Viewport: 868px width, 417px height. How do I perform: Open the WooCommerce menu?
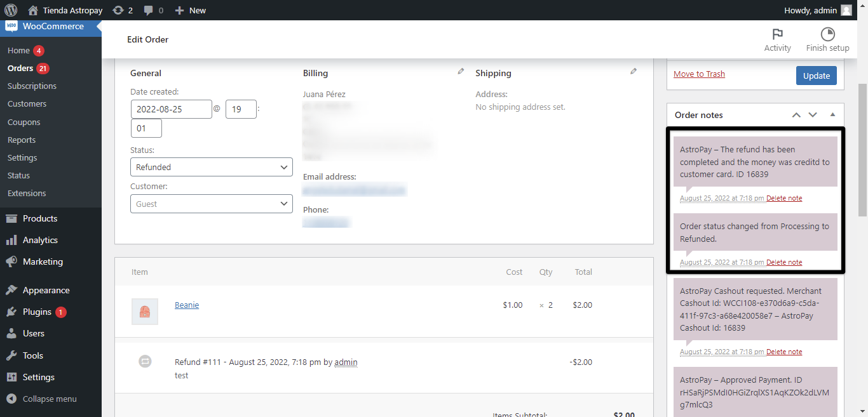[x=51, y=27]
